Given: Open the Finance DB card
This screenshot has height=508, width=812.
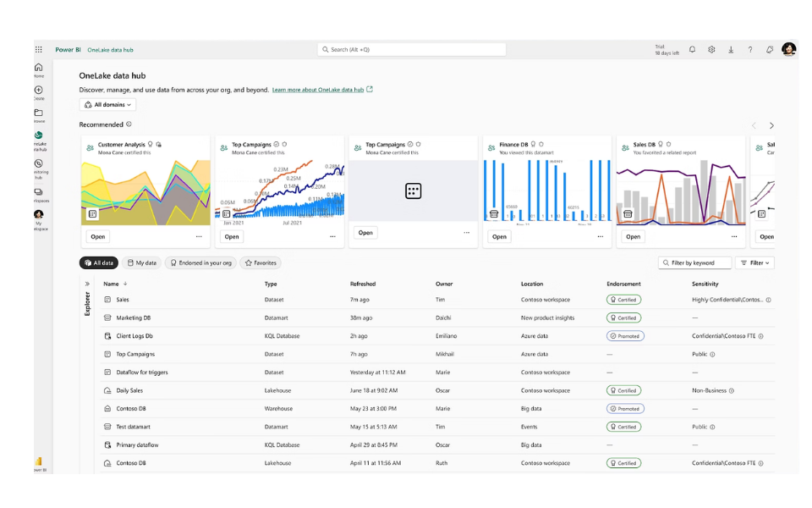Looking at the screenshot, I should (x=499, y=236).
